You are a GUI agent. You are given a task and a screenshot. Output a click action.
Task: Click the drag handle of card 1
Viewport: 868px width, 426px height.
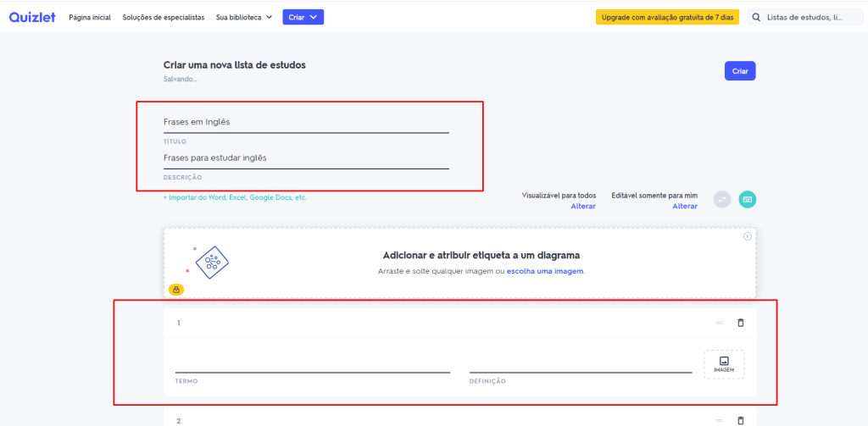click(x=719, y=323)
